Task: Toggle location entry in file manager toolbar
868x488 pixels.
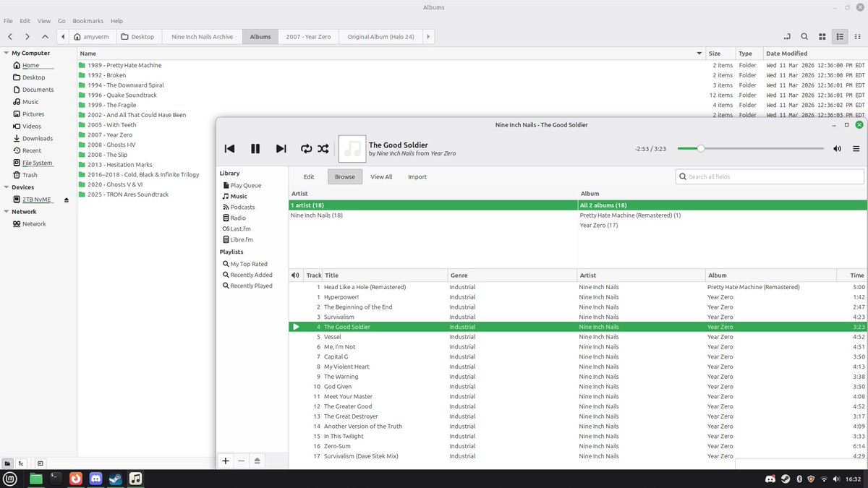Action: tap(787, 36)
